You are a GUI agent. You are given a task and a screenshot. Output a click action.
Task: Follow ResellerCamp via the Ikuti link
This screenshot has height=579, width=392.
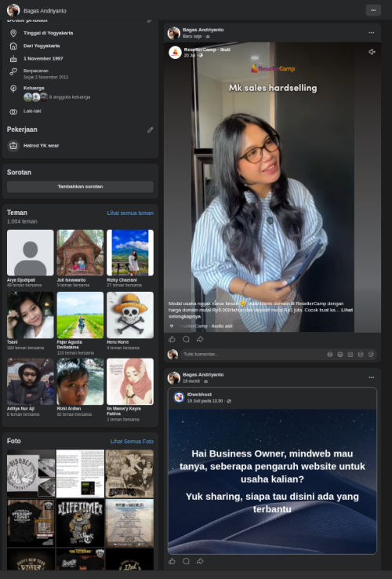(225, 49)
